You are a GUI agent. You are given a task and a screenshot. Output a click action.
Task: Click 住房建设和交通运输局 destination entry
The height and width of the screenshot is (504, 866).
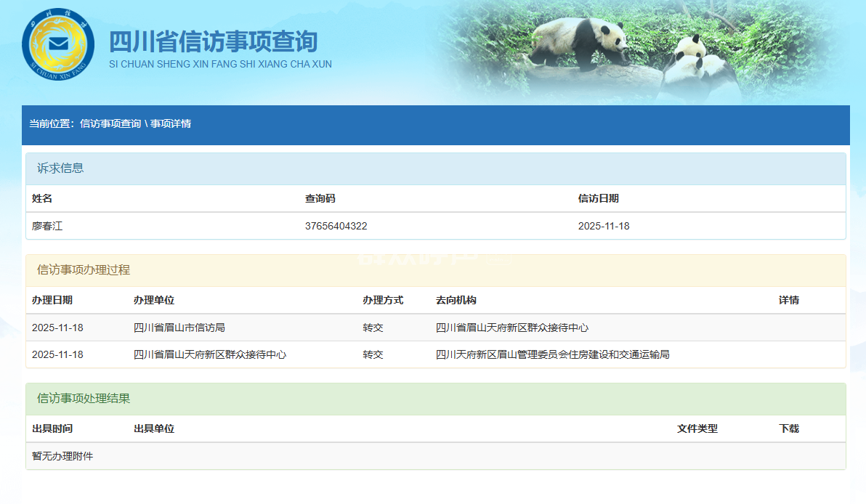[552, 354]
